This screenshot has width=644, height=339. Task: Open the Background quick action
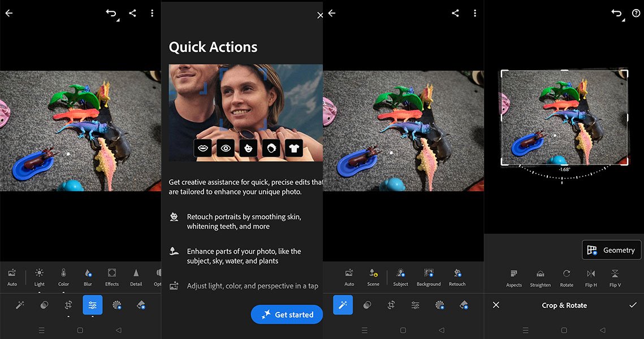429,277
